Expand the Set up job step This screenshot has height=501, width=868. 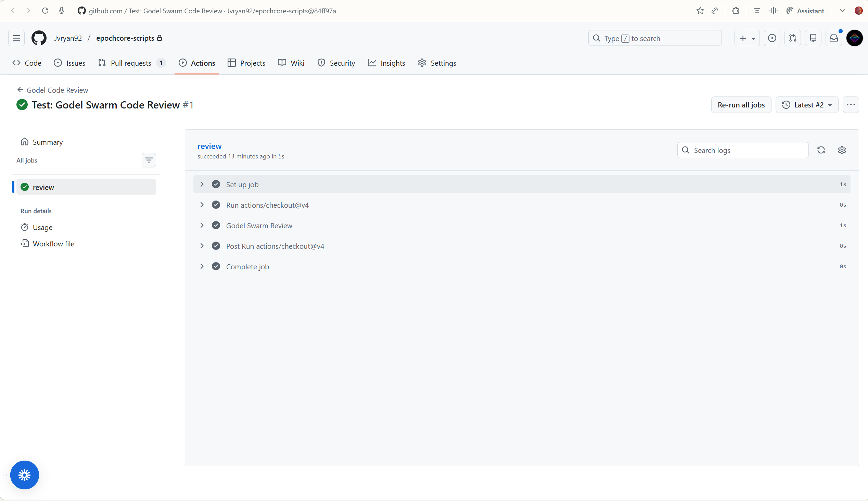(202, 184)
